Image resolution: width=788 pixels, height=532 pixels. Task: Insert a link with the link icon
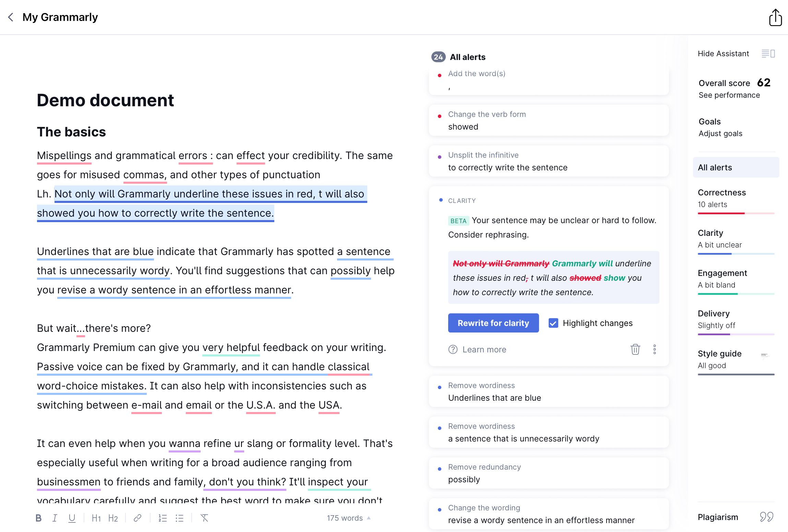[x=138, y=518]
